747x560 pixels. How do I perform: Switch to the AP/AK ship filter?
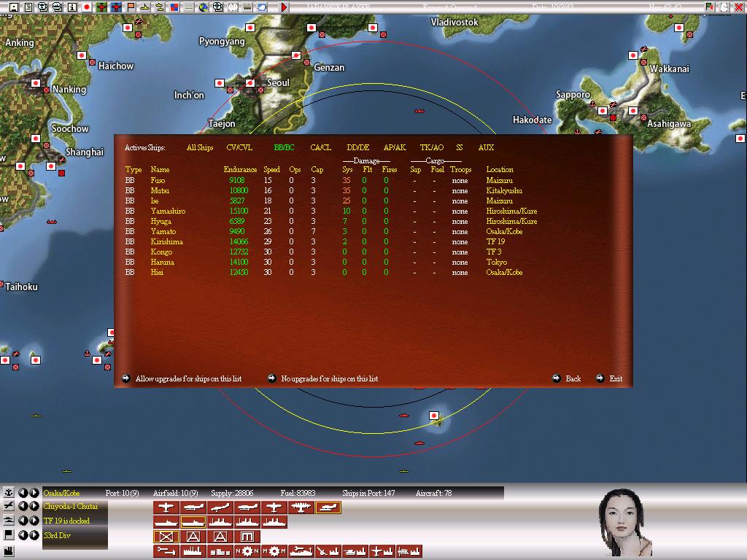[x=395, y=147]
